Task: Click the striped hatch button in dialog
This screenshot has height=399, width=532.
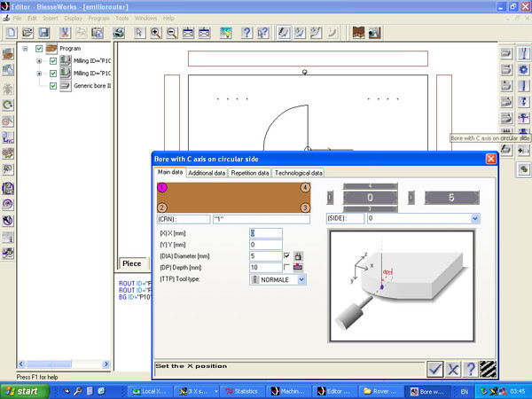Action: (488, 369)
